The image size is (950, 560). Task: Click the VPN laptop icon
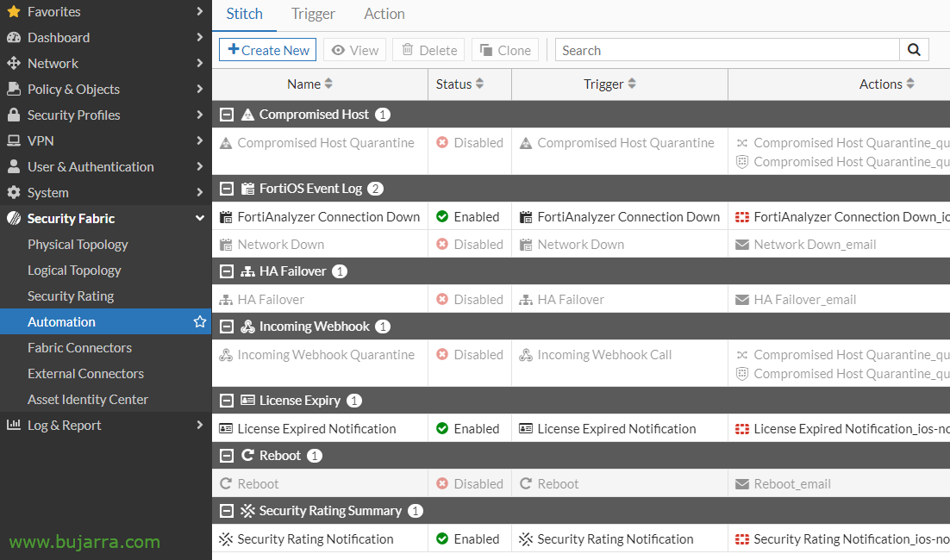tap(14, 141)
